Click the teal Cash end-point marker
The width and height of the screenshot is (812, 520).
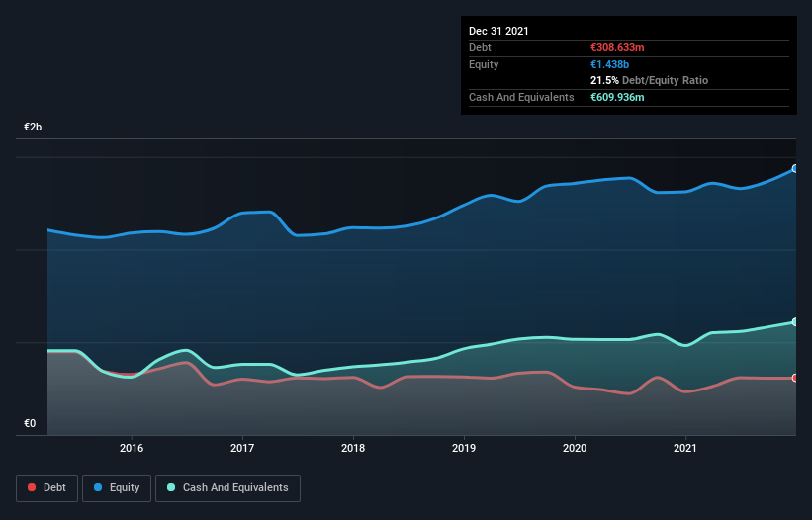[x=795, y=322]
